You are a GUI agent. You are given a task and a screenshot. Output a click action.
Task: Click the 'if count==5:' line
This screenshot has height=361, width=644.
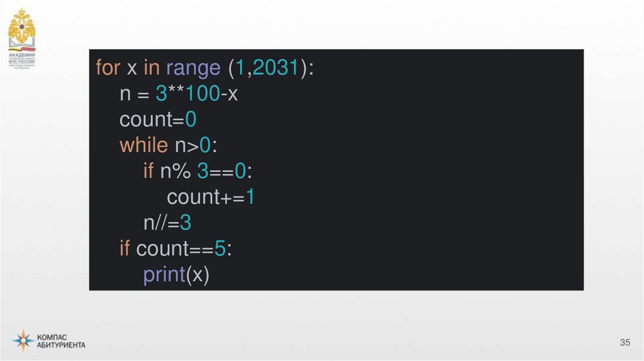[x=175, y=248]
